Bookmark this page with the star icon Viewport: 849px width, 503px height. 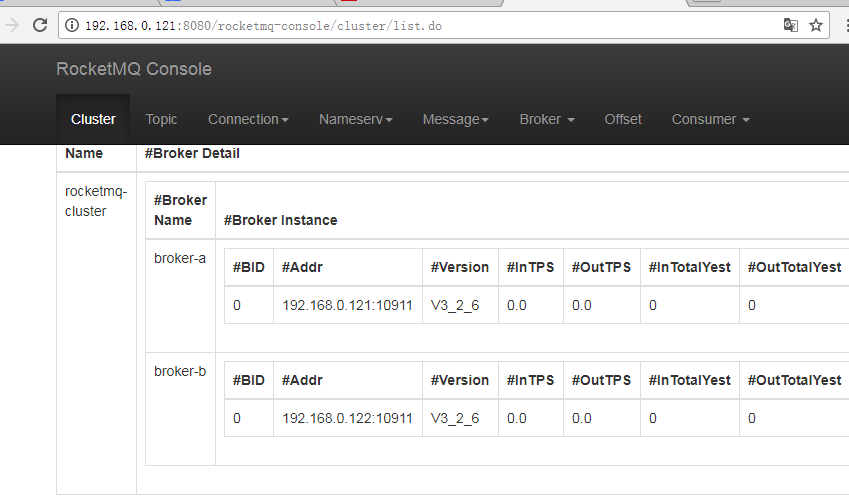(816, 25)
